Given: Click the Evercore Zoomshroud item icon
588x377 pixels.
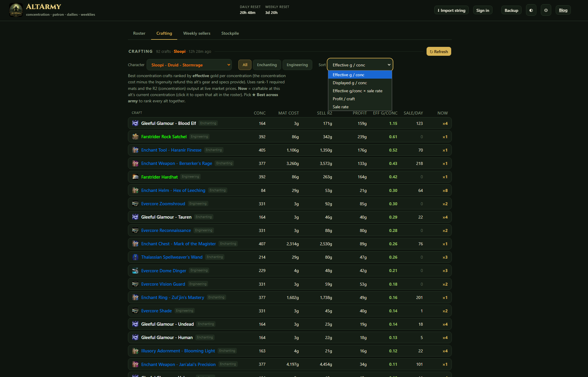Looking at the screenshot, I should pyautogui.click(x=135, y=204).
